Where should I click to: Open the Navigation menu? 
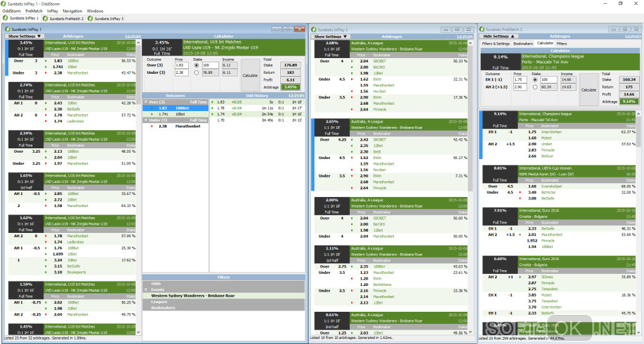(x=72, y=11)
